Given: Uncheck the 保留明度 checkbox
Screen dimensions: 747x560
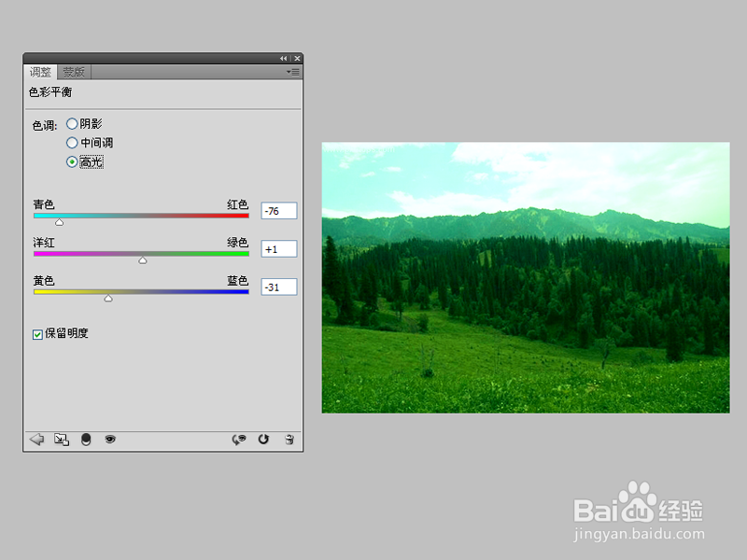Looking at the screenshot, I should (37, 334).
